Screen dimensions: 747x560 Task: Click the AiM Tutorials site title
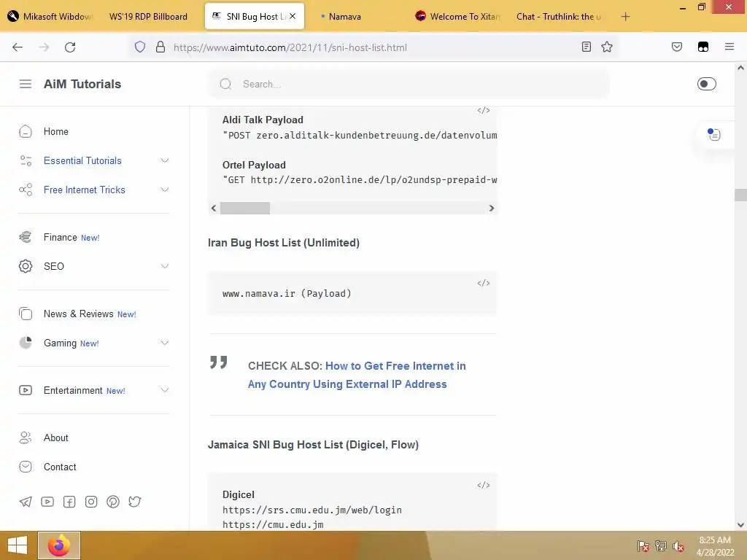(x=82, y=84)
